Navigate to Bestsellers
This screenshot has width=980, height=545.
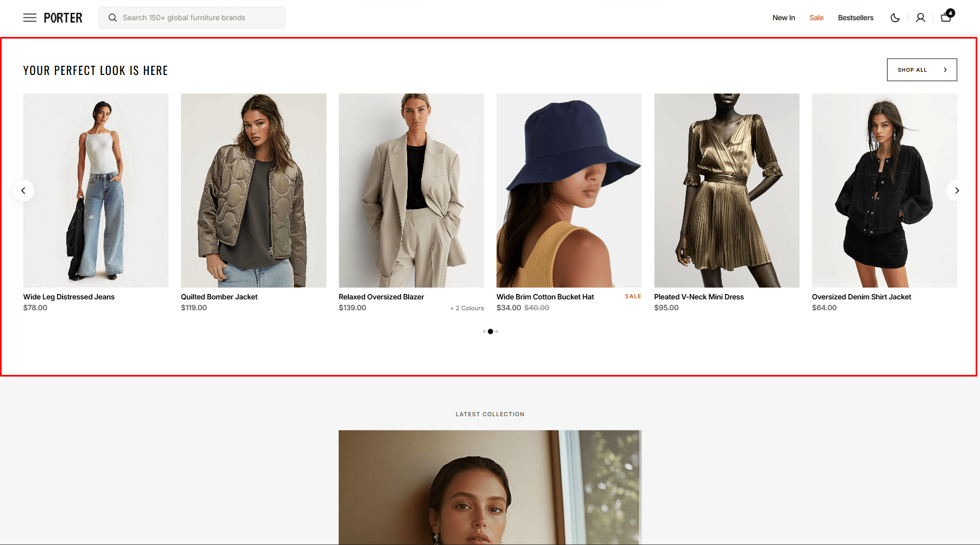coord(855,18)
